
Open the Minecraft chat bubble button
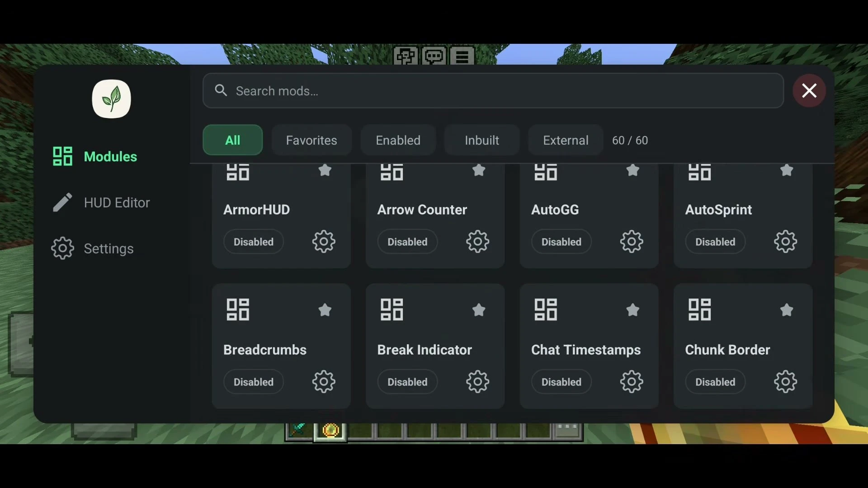click(x=434, y=56)
